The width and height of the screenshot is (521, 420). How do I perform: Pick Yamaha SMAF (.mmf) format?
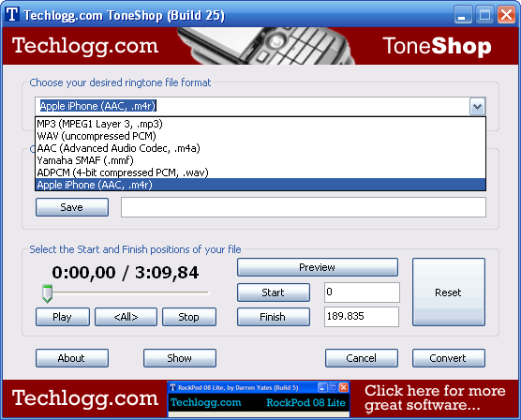click(260, 160)
